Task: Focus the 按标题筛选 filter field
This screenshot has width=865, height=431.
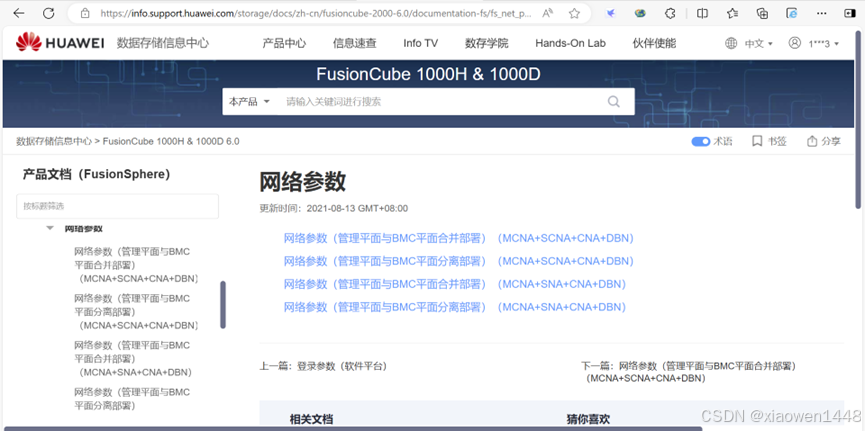Action: tap(118, 206)
